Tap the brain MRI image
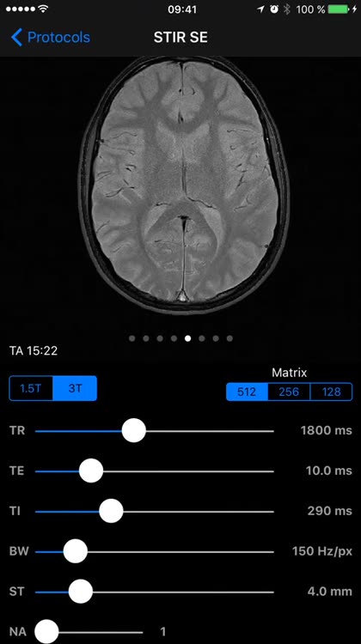Image resolution: width=361 pixels, height=644 pixels. (184, 185)
